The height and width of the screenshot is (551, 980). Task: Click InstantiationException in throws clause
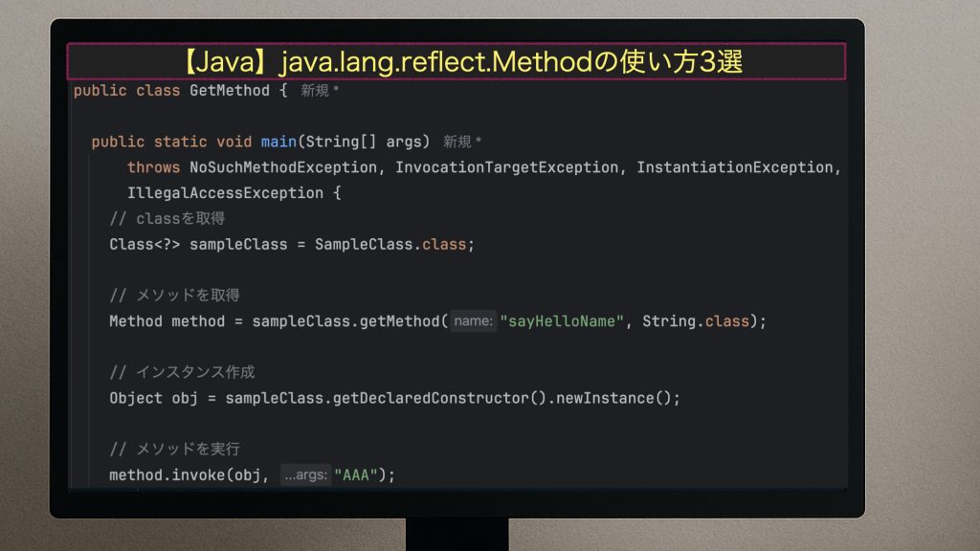coord(735,167)
